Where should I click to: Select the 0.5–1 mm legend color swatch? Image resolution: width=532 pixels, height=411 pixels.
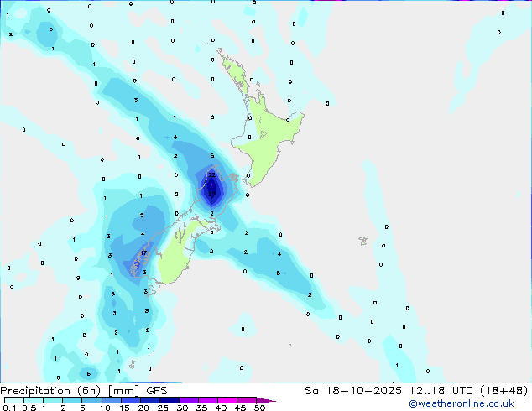tap(34, 400)
